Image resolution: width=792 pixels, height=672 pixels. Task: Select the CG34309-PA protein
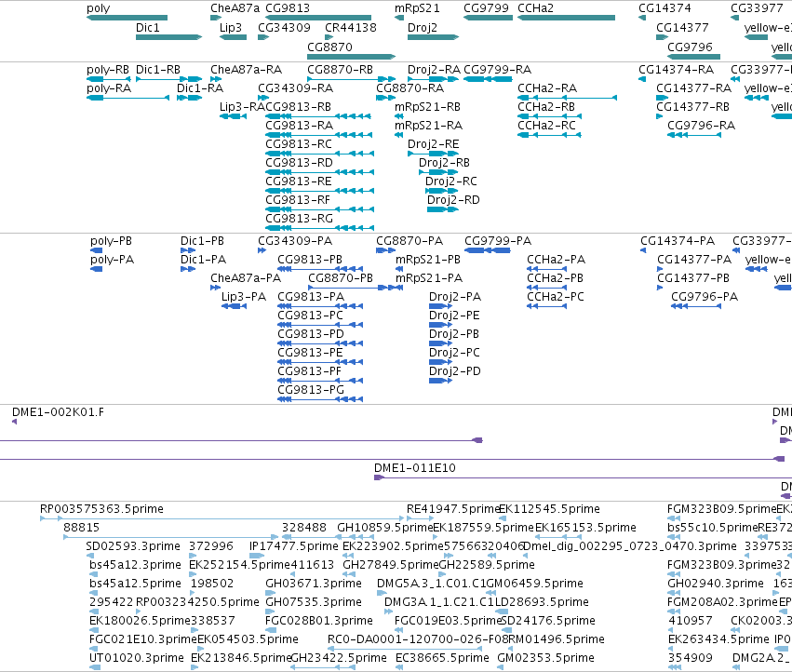tap(262, 250)
